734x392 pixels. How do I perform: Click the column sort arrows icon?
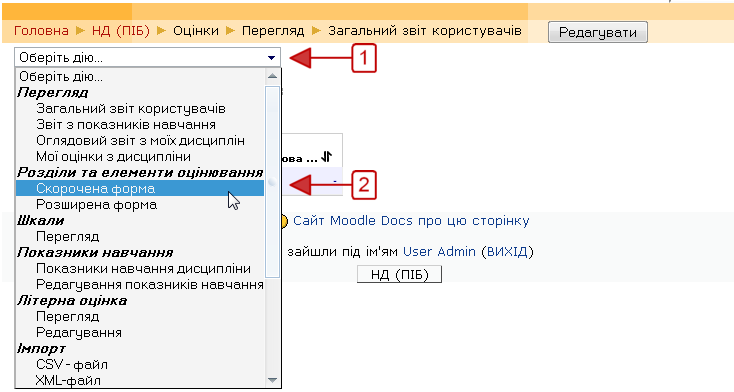pos(327,157)
